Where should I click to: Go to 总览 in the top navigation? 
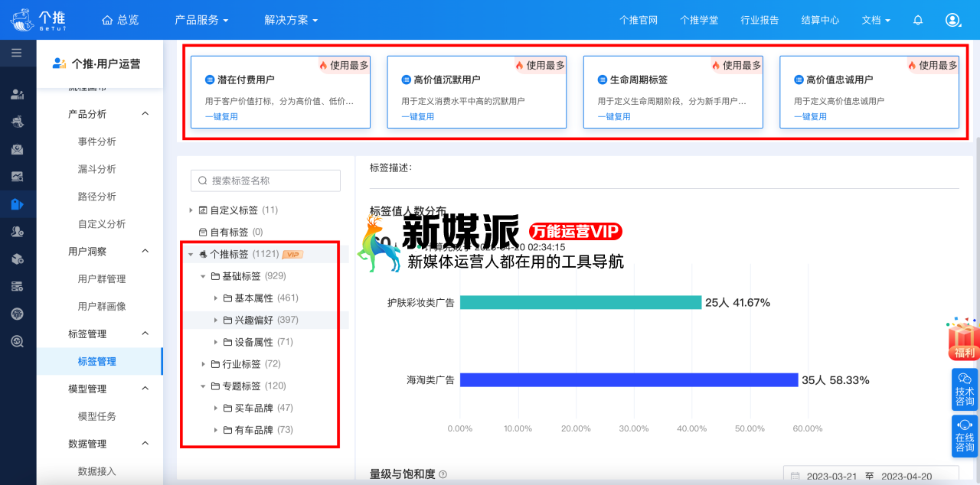(x=120, y=20)
